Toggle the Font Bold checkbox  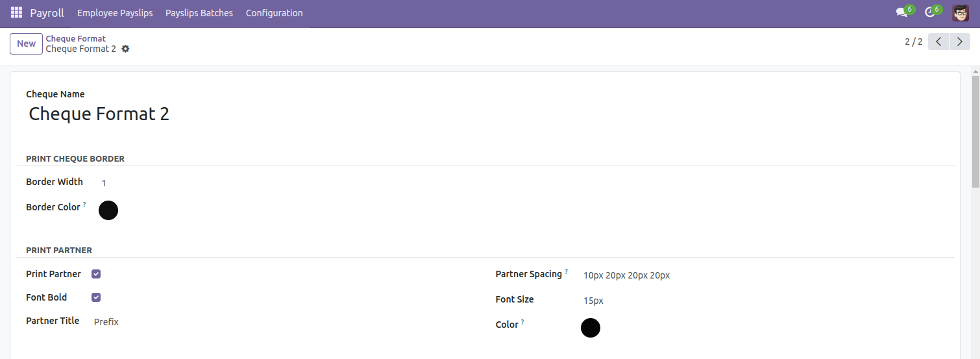click(96, 297)
